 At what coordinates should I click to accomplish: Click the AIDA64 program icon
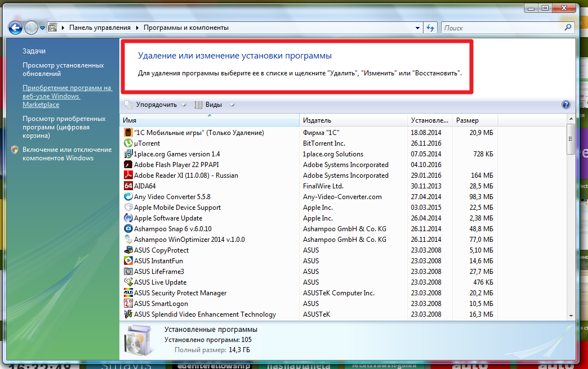pyautogui.click(x=128, y=186)
